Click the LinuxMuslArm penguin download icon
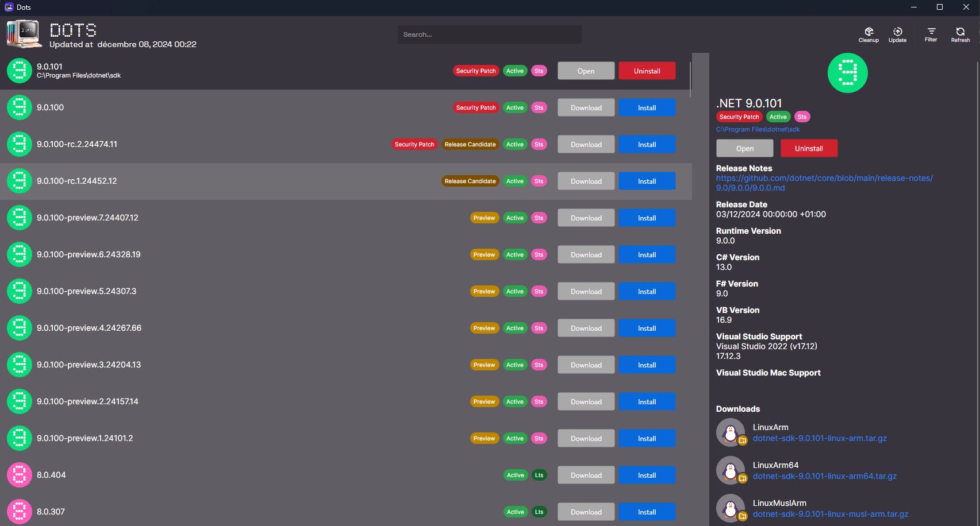980x526 pixels. pyautogui.click(x=731, y=508)
